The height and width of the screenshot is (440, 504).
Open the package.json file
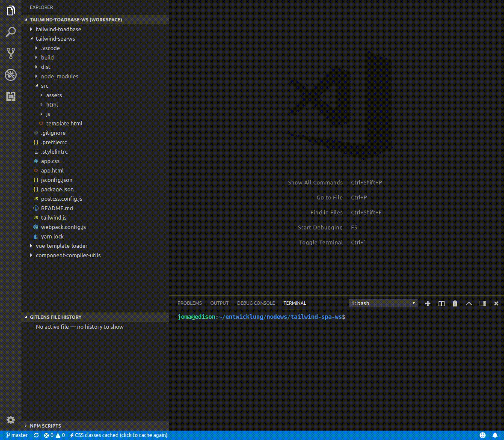pos(57,189)
